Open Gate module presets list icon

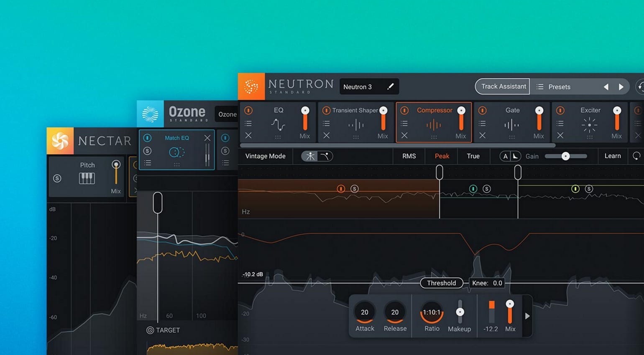(482, 123)
